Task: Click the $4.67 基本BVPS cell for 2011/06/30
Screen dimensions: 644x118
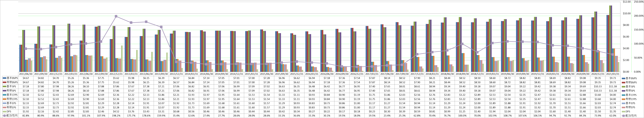Action: [x=26, y=78]
